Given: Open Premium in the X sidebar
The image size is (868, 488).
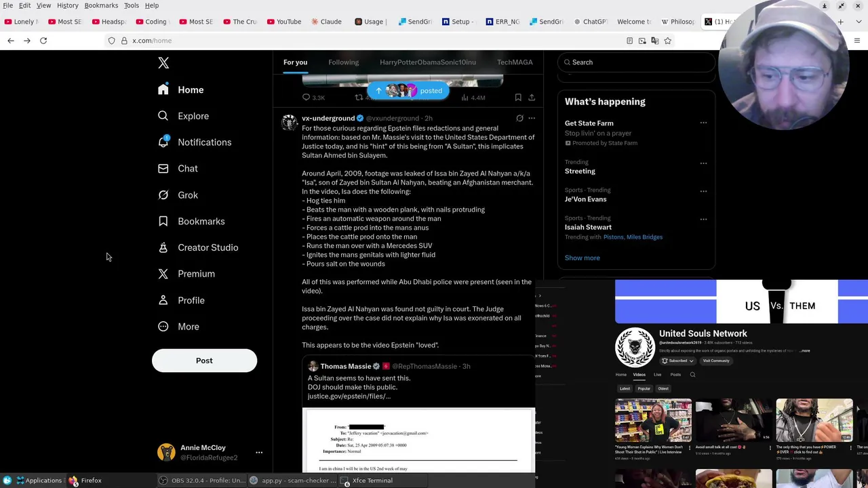Looking at the screenshot, I should (186, 274).
